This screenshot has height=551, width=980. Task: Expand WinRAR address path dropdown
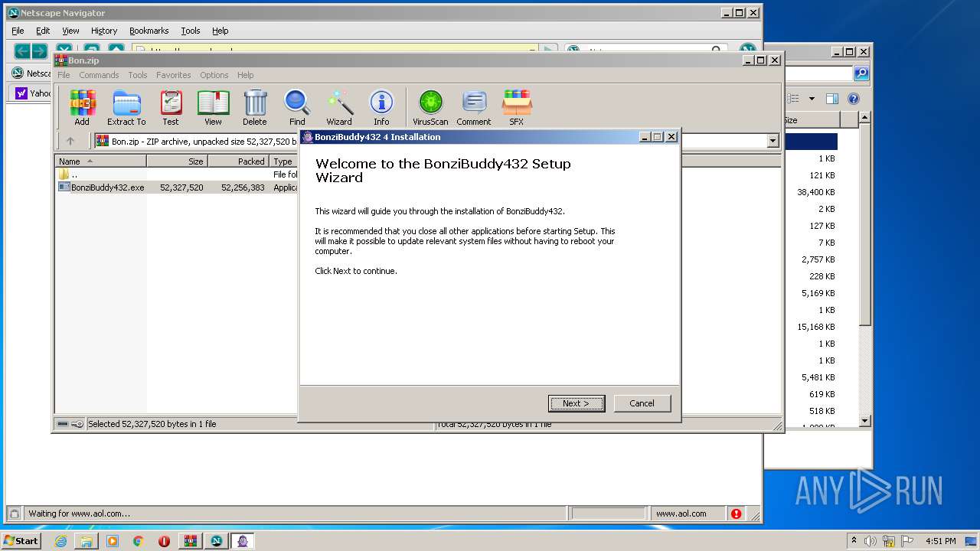click(x=773, y=141)
